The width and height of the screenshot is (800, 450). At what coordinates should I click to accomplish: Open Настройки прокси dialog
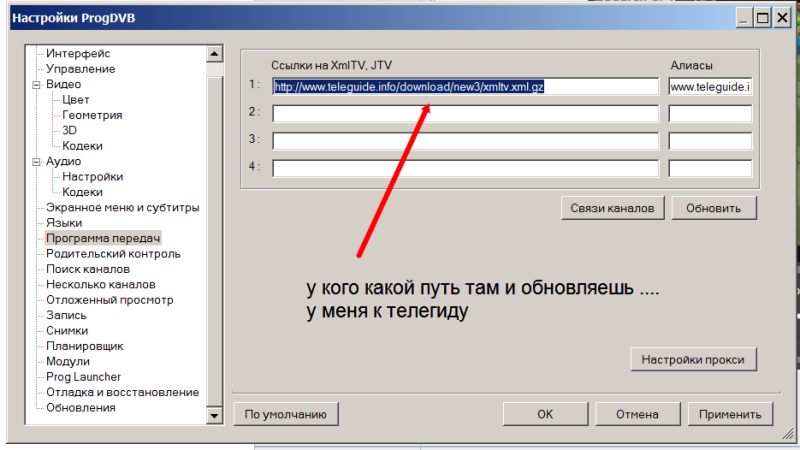[x=692, y=359]
